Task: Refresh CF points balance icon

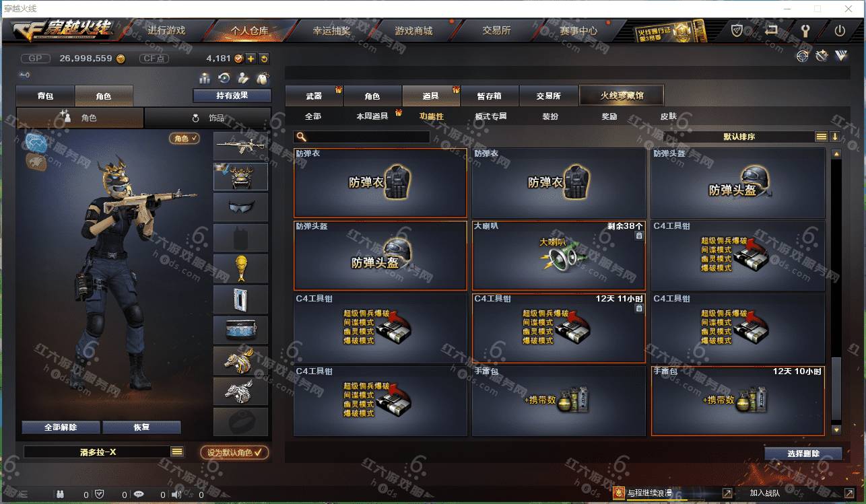Action: coord(264,59)
